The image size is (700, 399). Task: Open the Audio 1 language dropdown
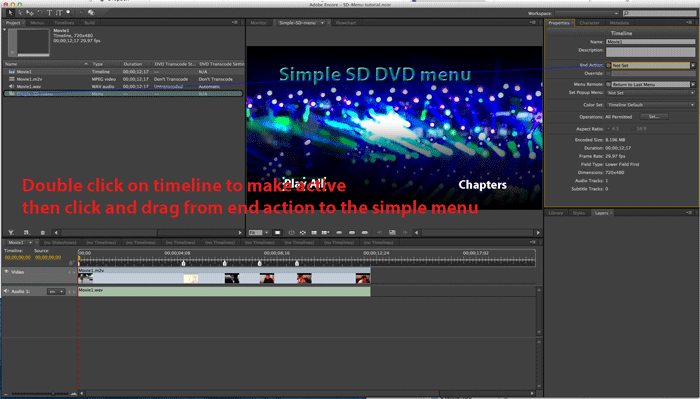point(56,291)
